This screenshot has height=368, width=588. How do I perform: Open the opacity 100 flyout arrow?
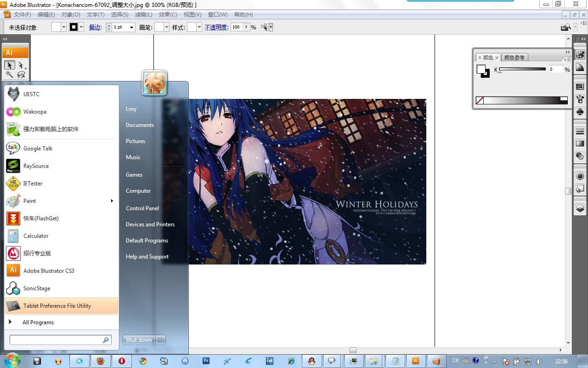247,27
